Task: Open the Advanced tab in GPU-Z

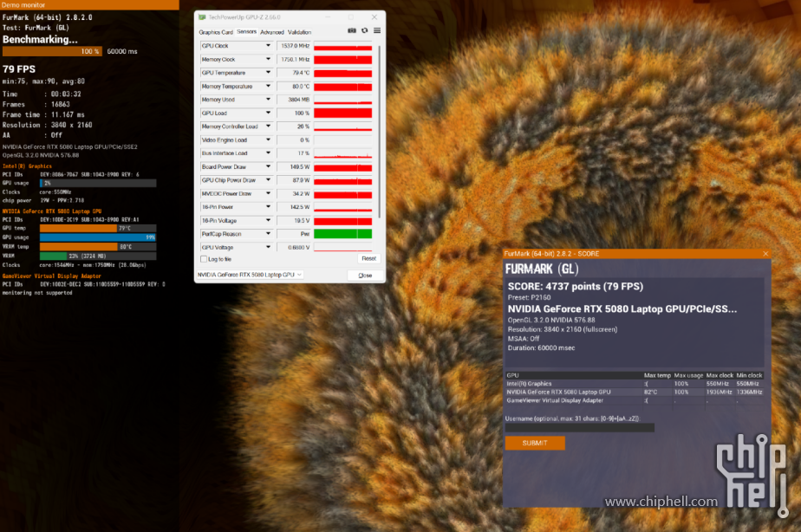Action: coord(272,32)
